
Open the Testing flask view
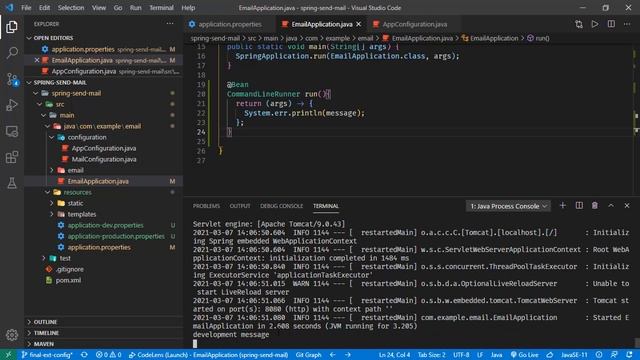click(x=12, y=183)
